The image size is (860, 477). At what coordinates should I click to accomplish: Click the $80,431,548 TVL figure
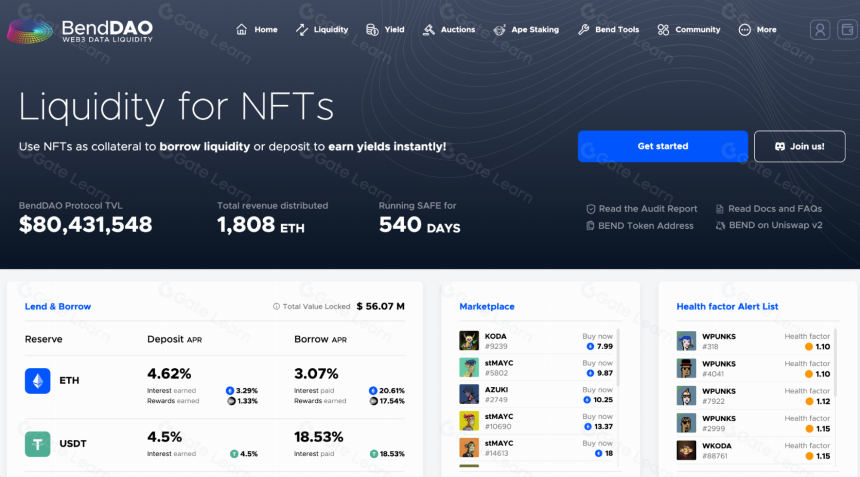[86, 225]
